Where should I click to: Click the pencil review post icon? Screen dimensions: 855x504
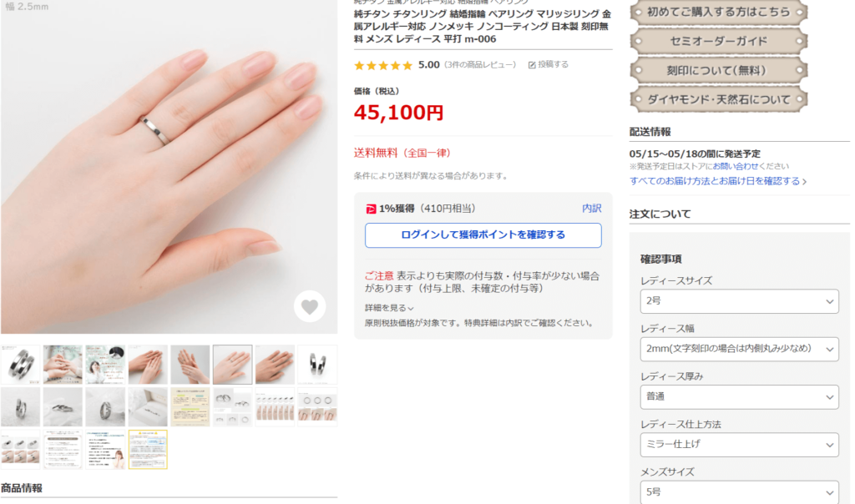point(532,65)
